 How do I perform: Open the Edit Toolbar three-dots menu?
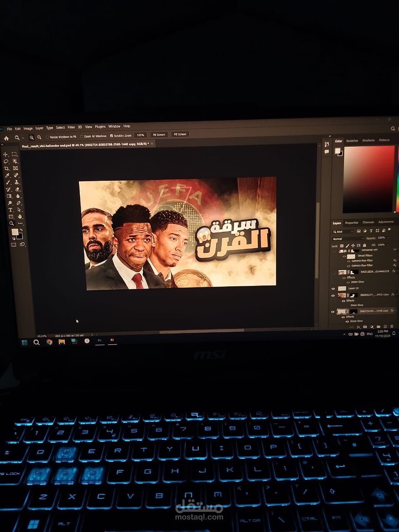point(20,223)
